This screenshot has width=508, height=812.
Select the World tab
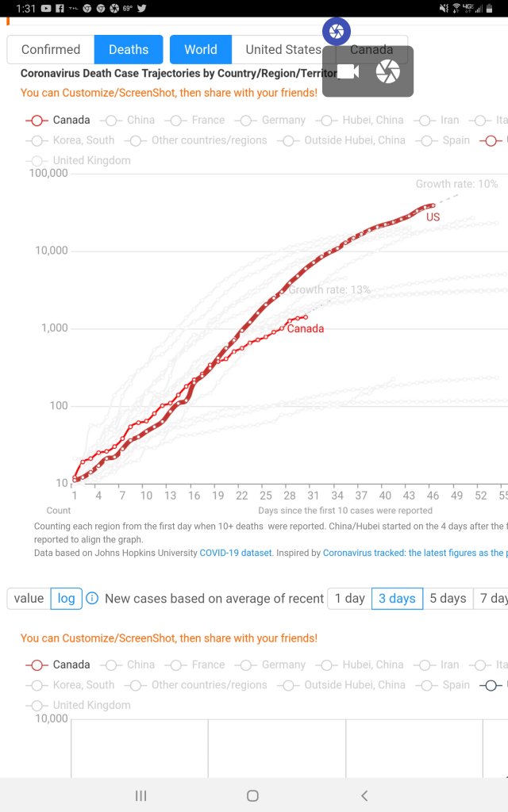(x=200, y=49)
